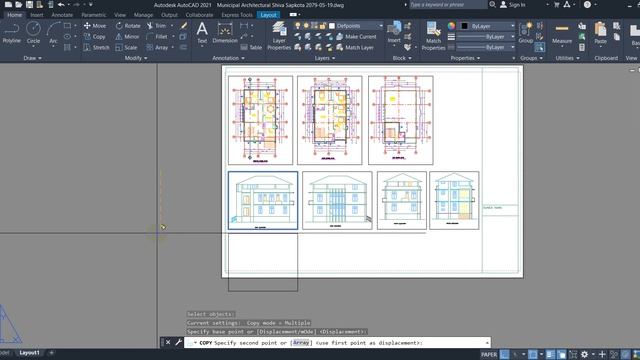Click the black object color swatch
The image size is (640, 360).
464,26
